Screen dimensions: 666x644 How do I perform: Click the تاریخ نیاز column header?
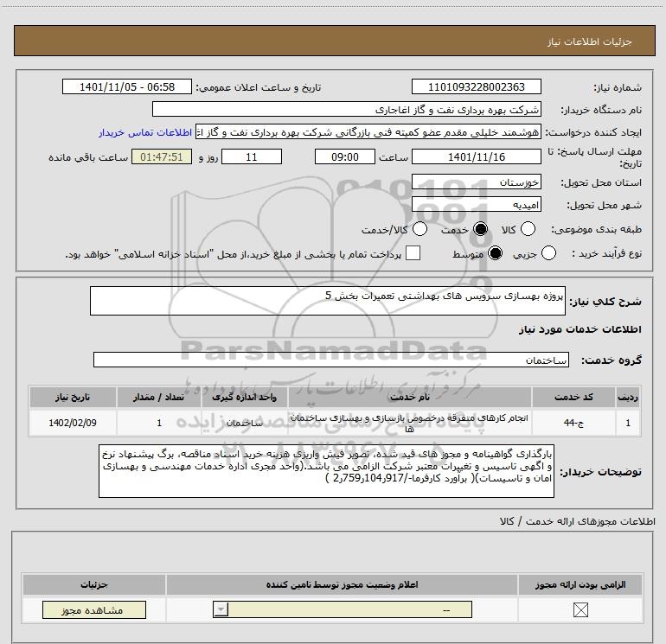(x=73, y=397)
